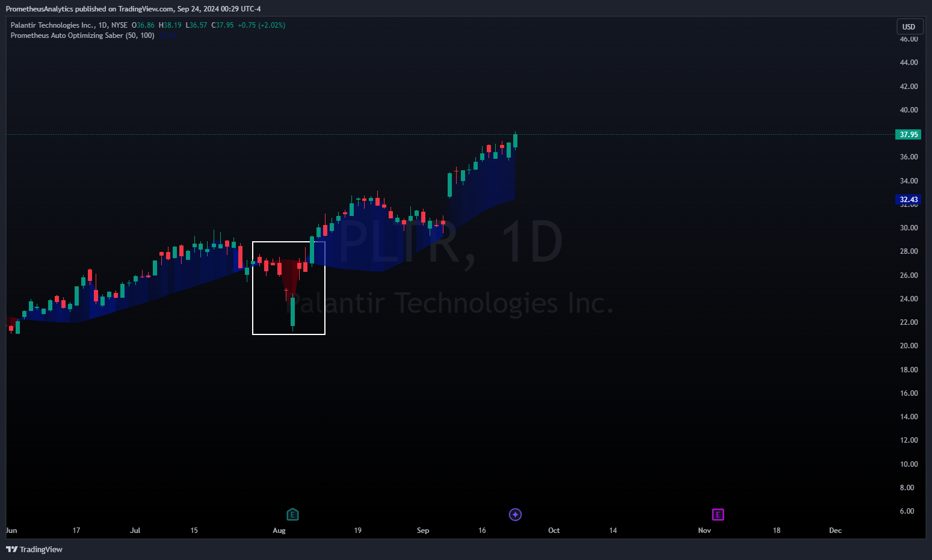Click the green 37.95 current price label
The image size is (932, 560).
[909, 135]
